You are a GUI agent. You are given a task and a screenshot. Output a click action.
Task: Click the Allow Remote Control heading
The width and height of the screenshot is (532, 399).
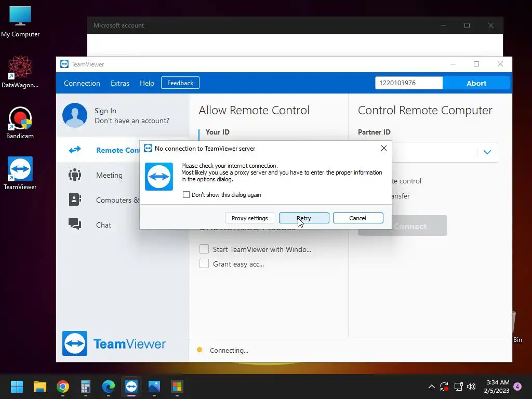254,110
